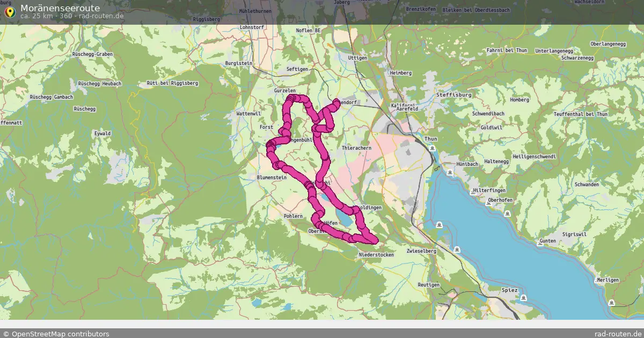Click the Goldiwil label
The width and height of the screenshot is (644, 338).
[x=492, y=128]
